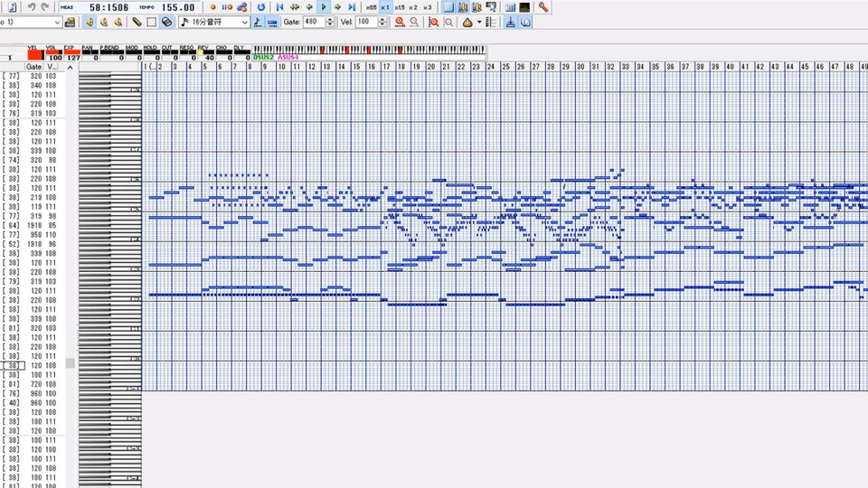Click the insert-down arrow icon
Screen dimensions: 868x488
510,22
